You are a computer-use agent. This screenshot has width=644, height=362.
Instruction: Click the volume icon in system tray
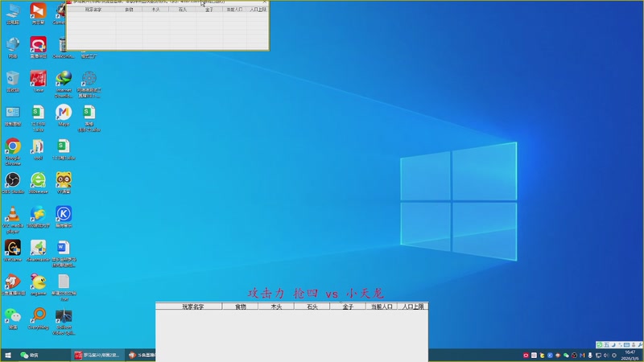606,355
